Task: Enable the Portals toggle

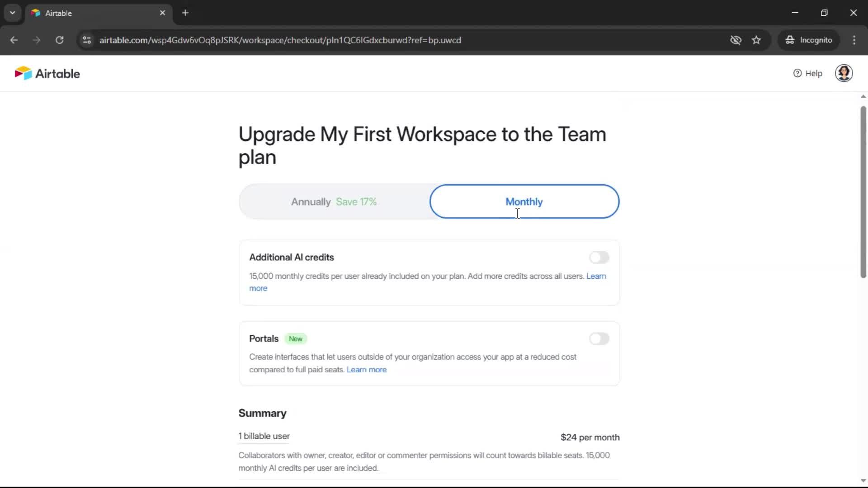Action: click(599, 339)
